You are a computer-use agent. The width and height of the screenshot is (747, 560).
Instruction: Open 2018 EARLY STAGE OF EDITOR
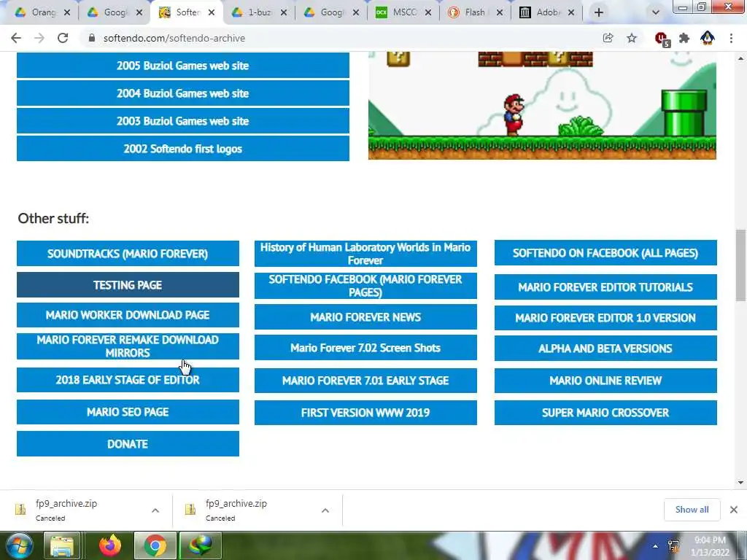[x=128, y=379]
